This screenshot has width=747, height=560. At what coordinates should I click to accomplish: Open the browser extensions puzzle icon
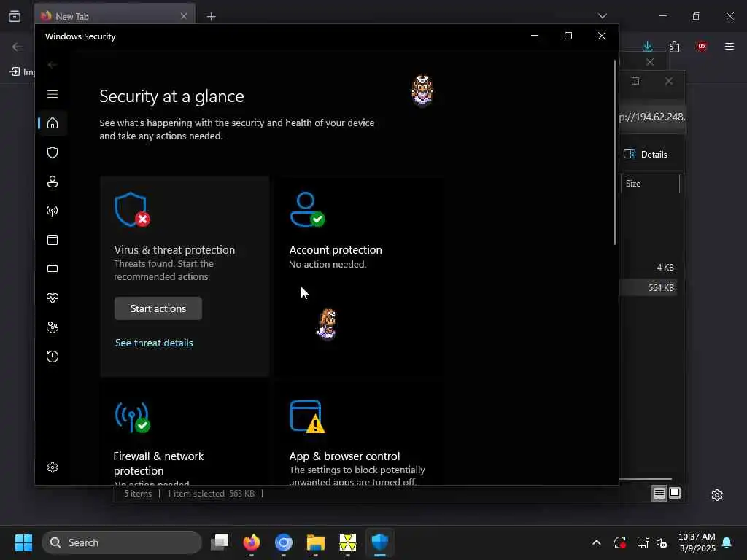674,47
